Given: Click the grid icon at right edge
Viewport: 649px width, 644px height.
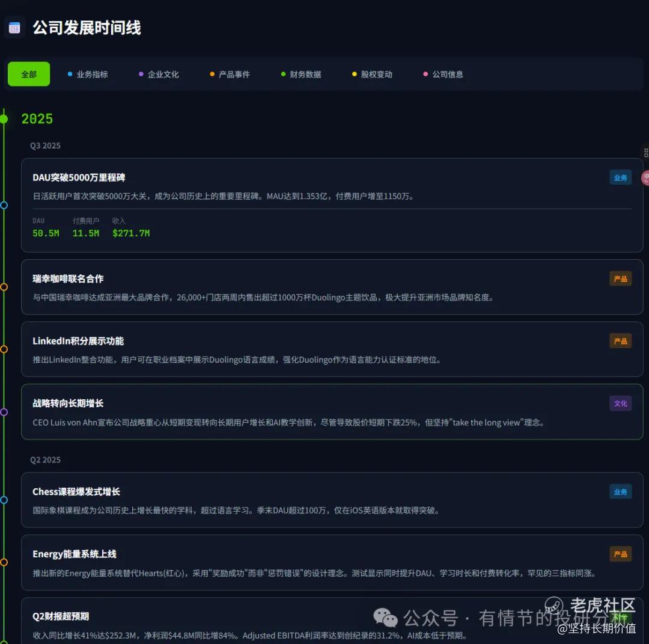Looking at the screenshot, I should (x=645, y=152).
